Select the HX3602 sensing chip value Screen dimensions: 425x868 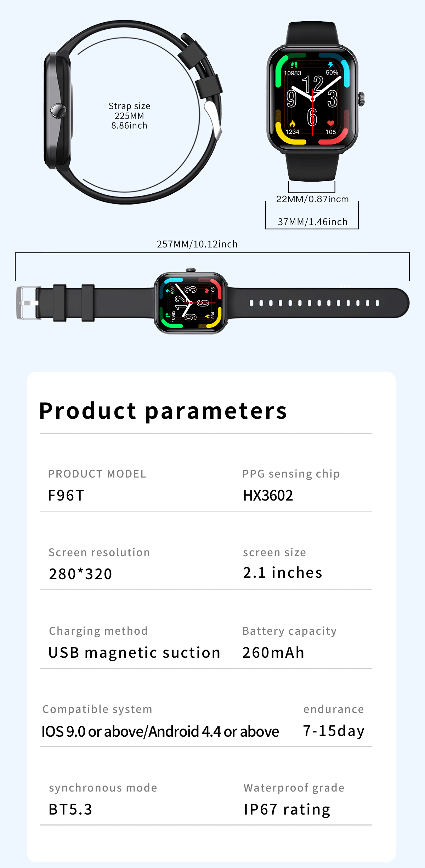point(268,496)
